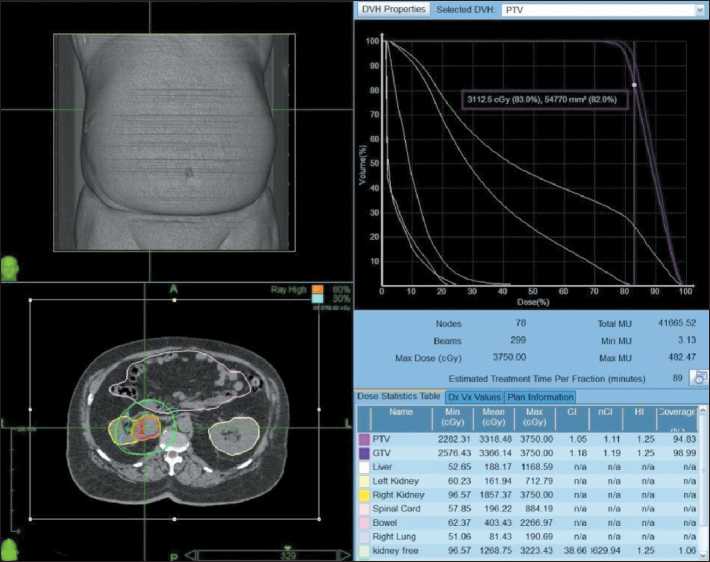The height and width of the screenshot is (562, 710).
Task: Click the Name column header
Action: [400, 412]
